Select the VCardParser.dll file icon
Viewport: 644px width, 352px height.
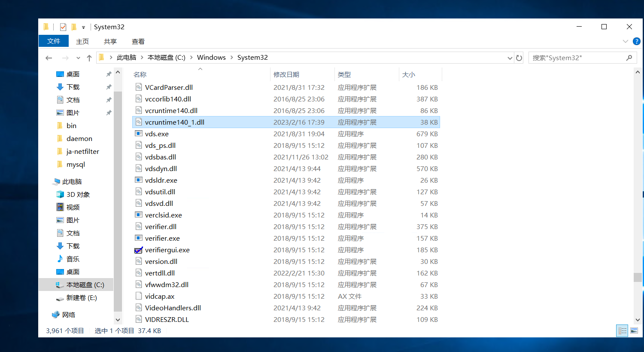click(x=139, y=87)
